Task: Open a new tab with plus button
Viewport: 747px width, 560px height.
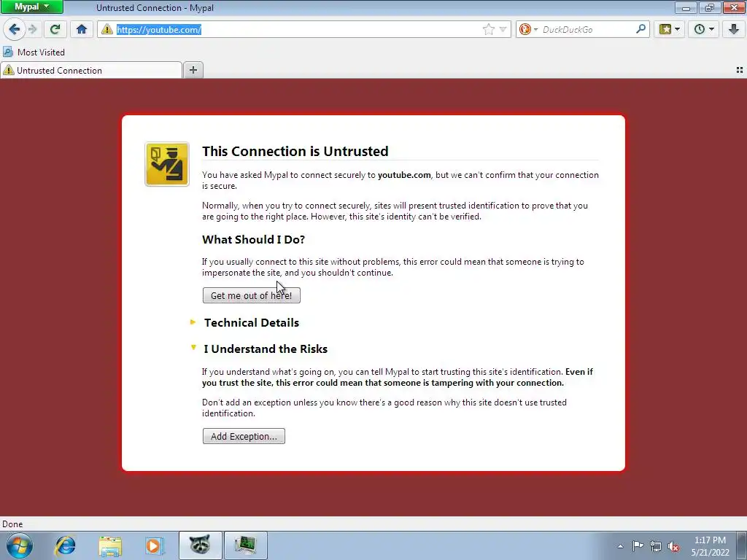Action: point(193,70)
